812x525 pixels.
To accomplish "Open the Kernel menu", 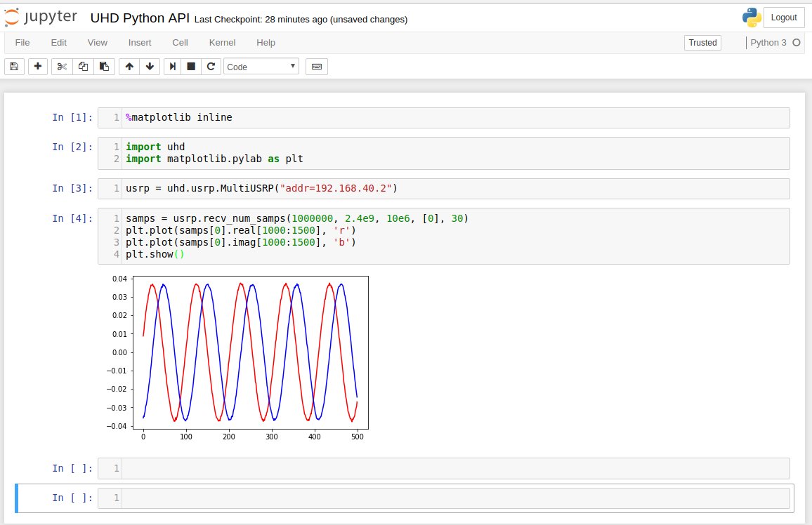I will click(x=222, y=42).
